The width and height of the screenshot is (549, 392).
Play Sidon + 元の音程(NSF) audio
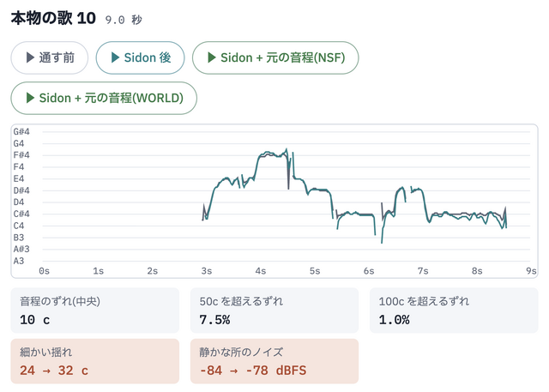coord(275,57)
